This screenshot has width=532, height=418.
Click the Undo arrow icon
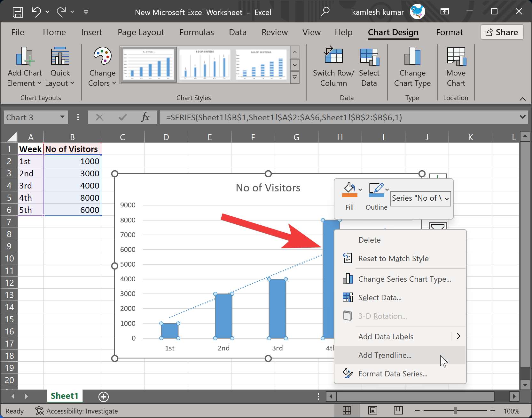(x=36, y=12)
